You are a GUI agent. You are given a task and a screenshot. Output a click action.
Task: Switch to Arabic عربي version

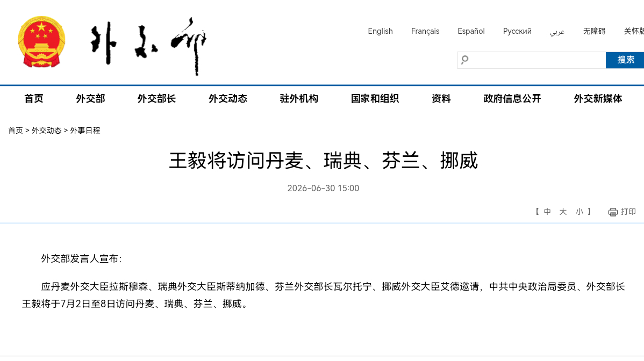coord(557,32)
